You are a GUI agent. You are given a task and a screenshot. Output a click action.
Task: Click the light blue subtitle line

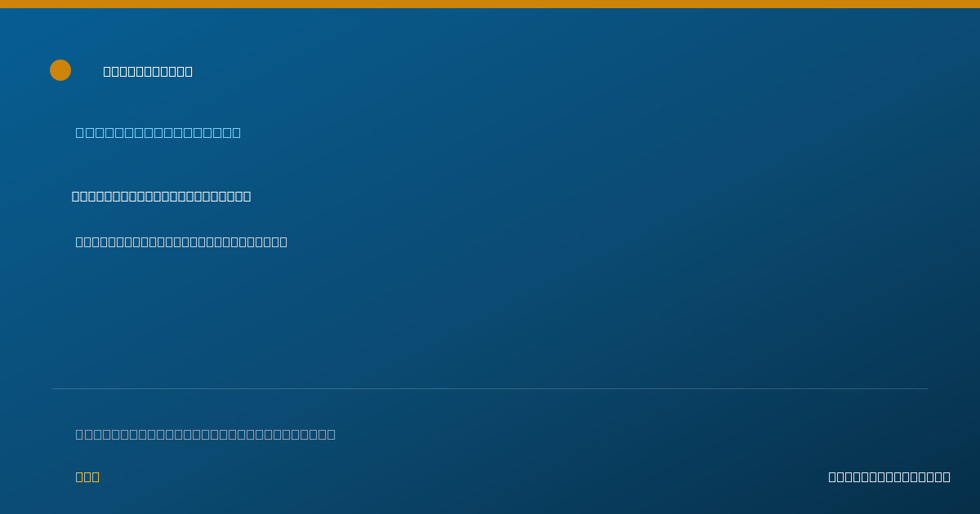158,132
